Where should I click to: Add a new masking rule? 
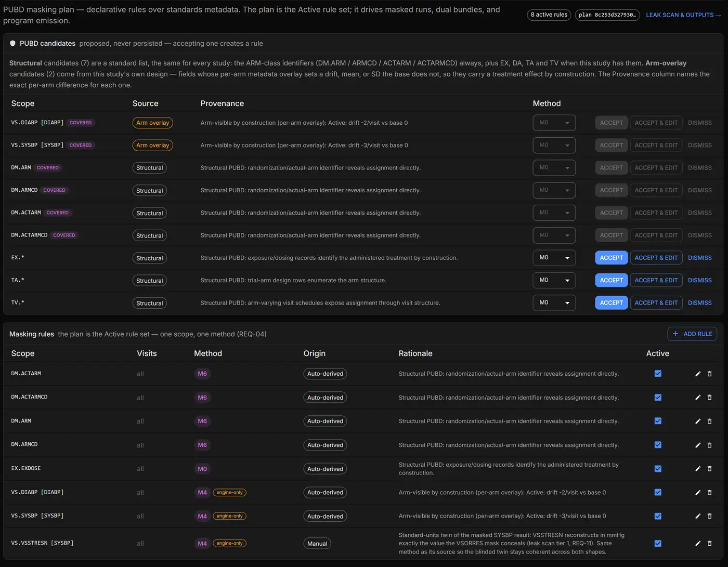pos(692,334)
